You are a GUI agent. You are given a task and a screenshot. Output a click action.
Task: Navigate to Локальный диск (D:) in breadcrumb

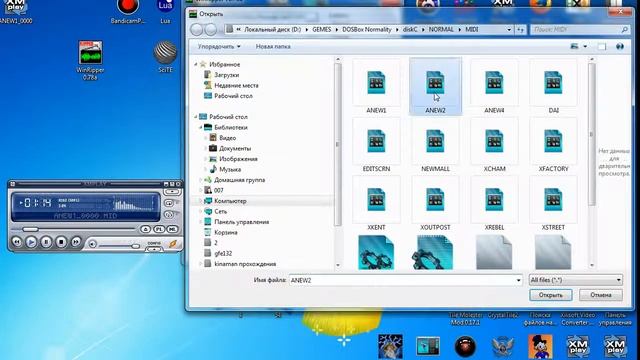tap(272, 29)
